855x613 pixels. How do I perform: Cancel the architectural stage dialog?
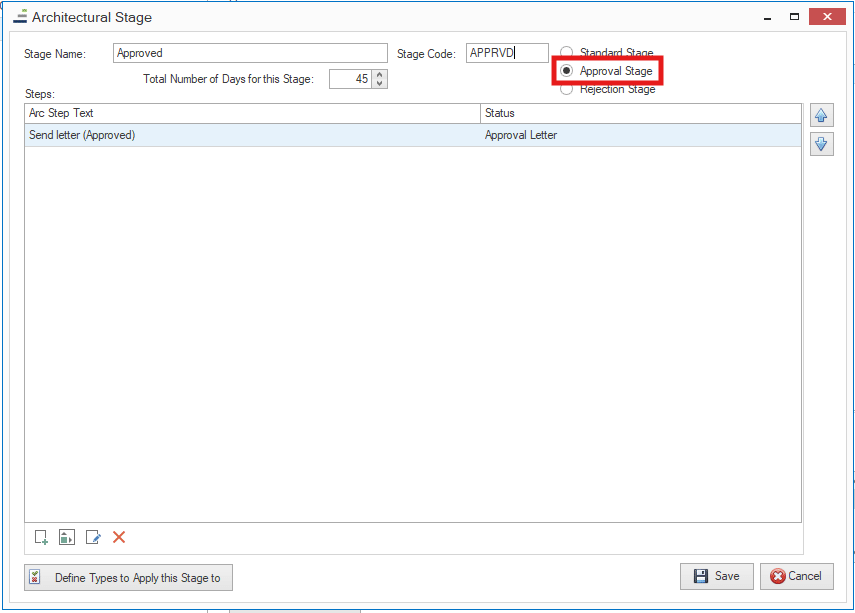797,576
